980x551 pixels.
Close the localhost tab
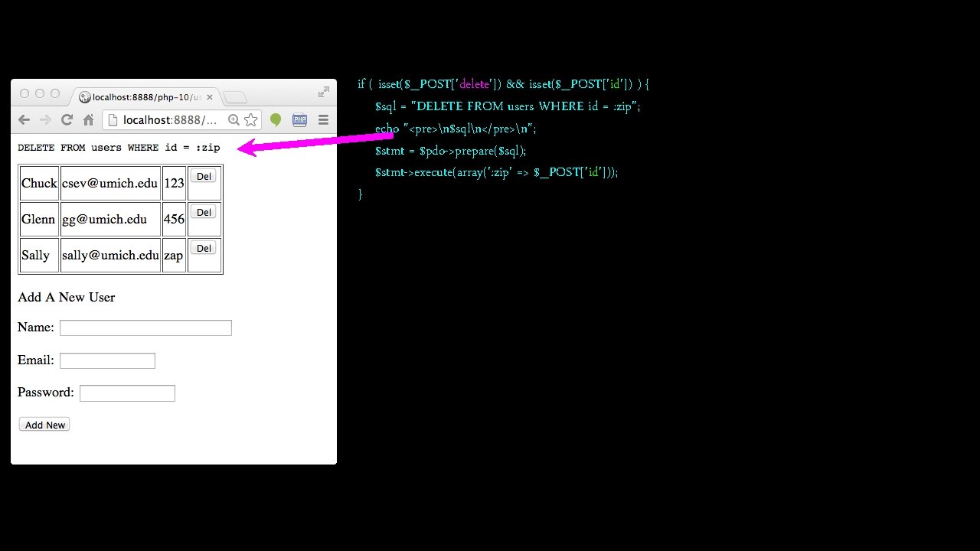(x=210, y=96)
